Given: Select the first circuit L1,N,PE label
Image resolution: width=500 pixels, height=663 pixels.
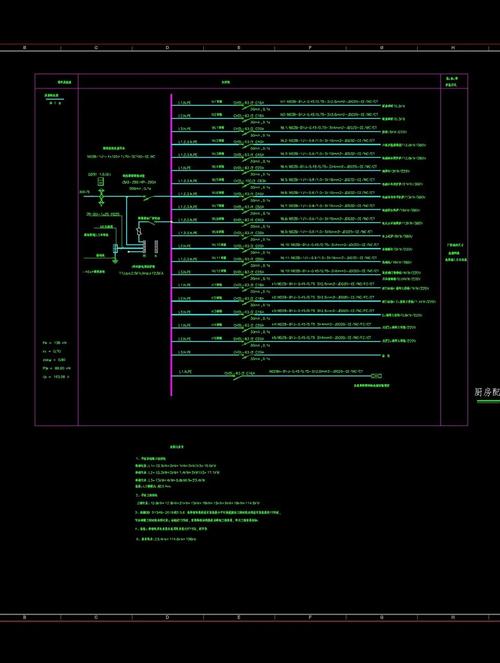Looking at the screenshot, I should tap(184, 102).
